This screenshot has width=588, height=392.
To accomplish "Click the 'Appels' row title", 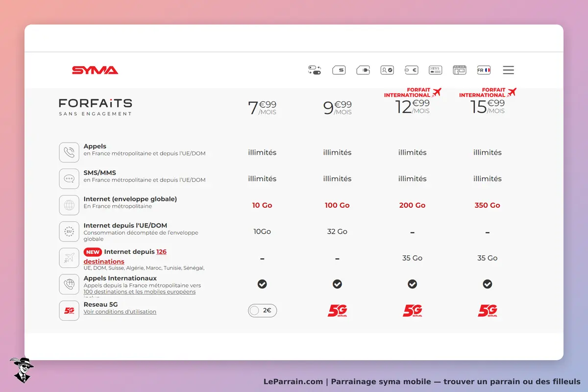I will 95,147.
